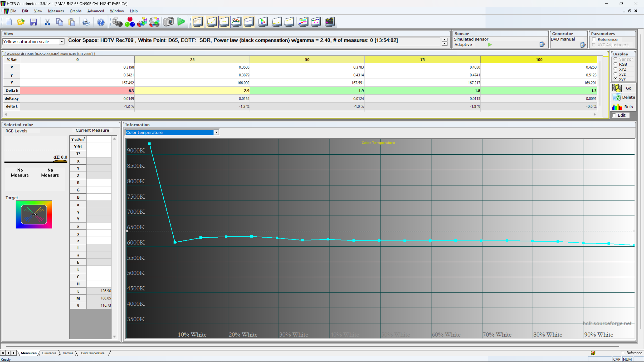Click the save floppy disk icon
Image resolution: width=644 pixels, height=362 pixels.
[33, 22]
